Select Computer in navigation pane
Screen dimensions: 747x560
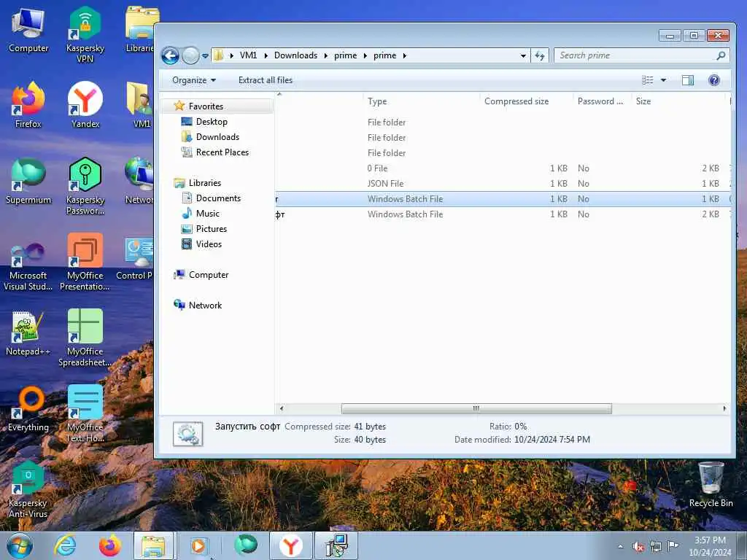click(x=208, y=275)
